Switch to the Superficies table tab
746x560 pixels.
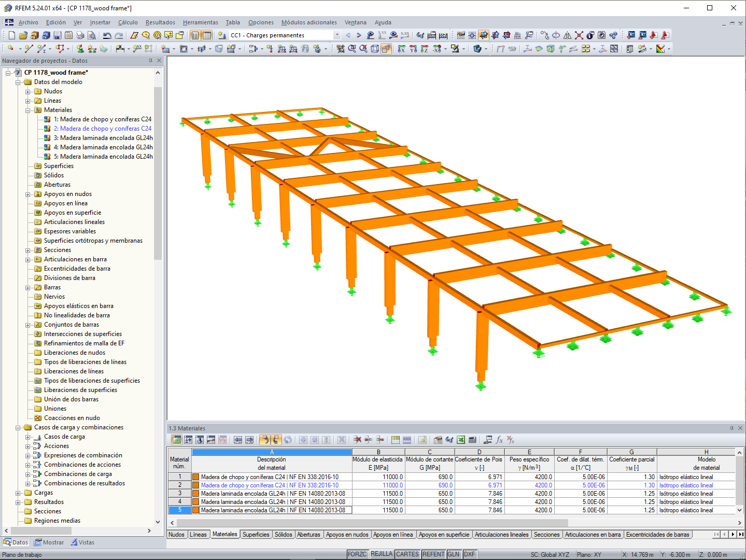pyautogui.click(x=256, y=534)
